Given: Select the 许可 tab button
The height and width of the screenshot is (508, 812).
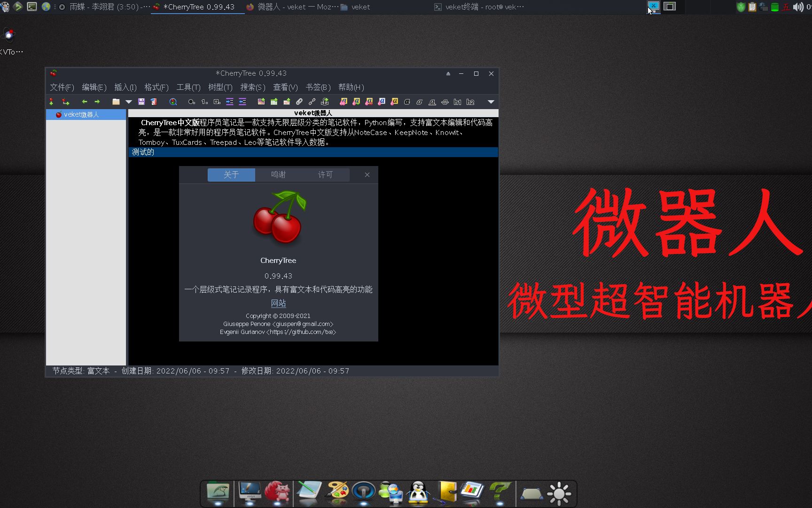Looking at the screenshot, I should [x=326, y=175].
